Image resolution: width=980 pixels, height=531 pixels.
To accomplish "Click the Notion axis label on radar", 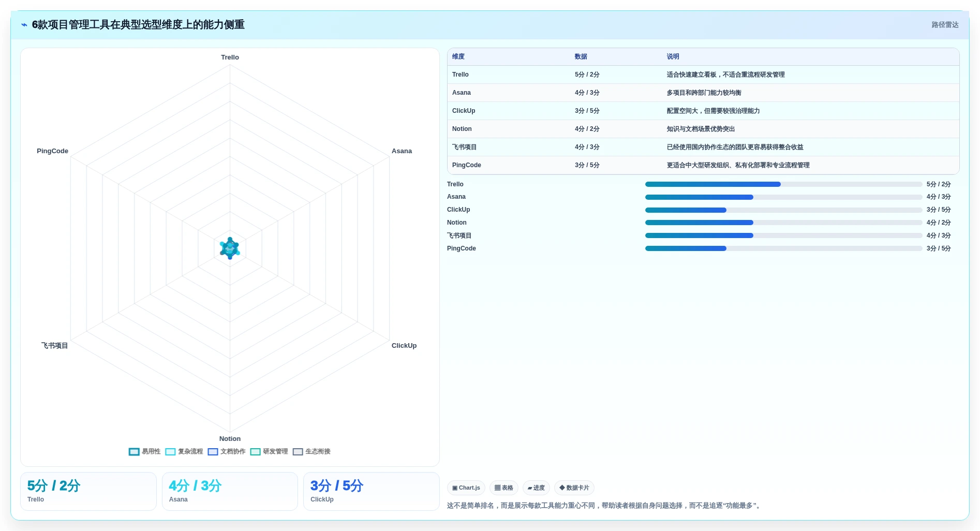I will click(x=230, y=439).
